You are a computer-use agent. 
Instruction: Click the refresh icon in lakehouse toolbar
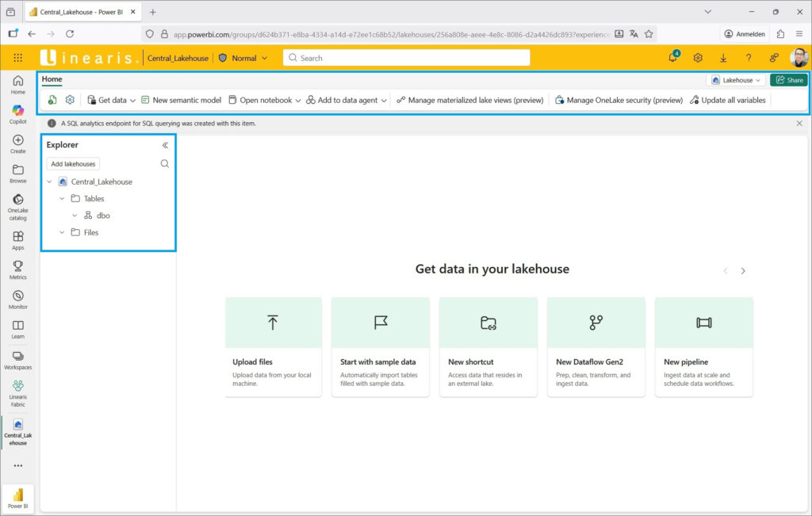pos(52,100)
